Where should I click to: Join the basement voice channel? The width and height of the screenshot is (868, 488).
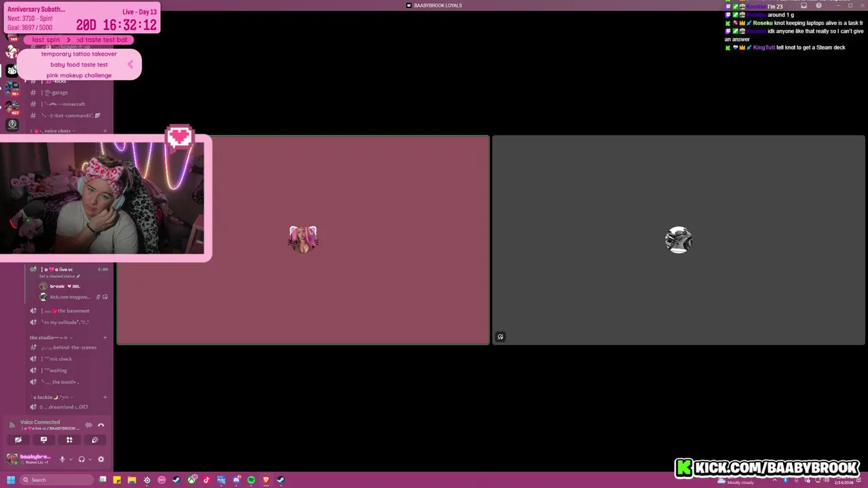pos(68,310)
